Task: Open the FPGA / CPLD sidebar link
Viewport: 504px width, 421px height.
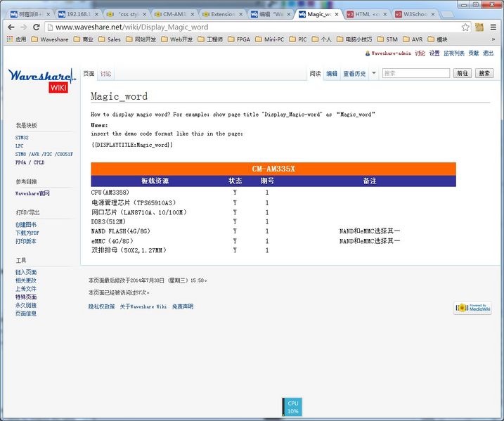Action: click(30, 162)
